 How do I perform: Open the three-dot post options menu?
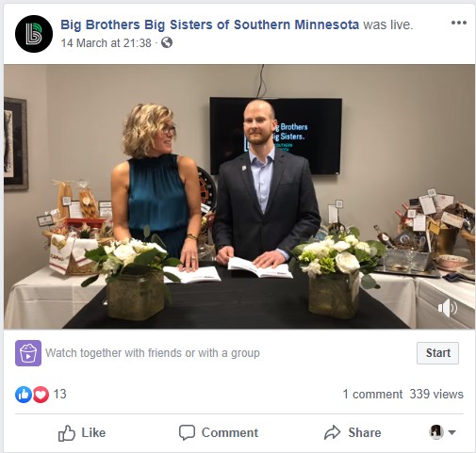pos(459,23)
